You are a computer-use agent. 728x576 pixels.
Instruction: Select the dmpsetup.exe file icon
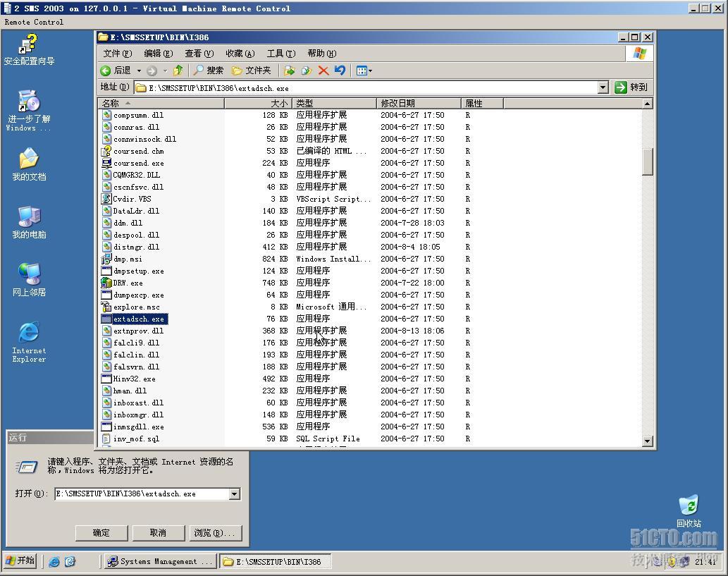[x=106, y=271]
